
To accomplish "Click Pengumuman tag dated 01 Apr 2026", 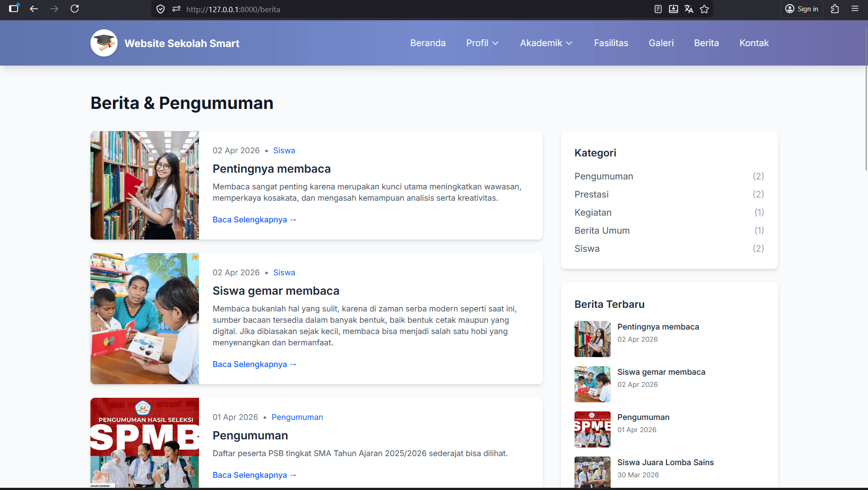I will click(x=297, y=417).
